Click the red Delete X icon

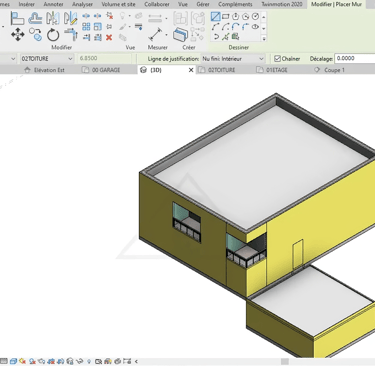click(x=109, y=37)
